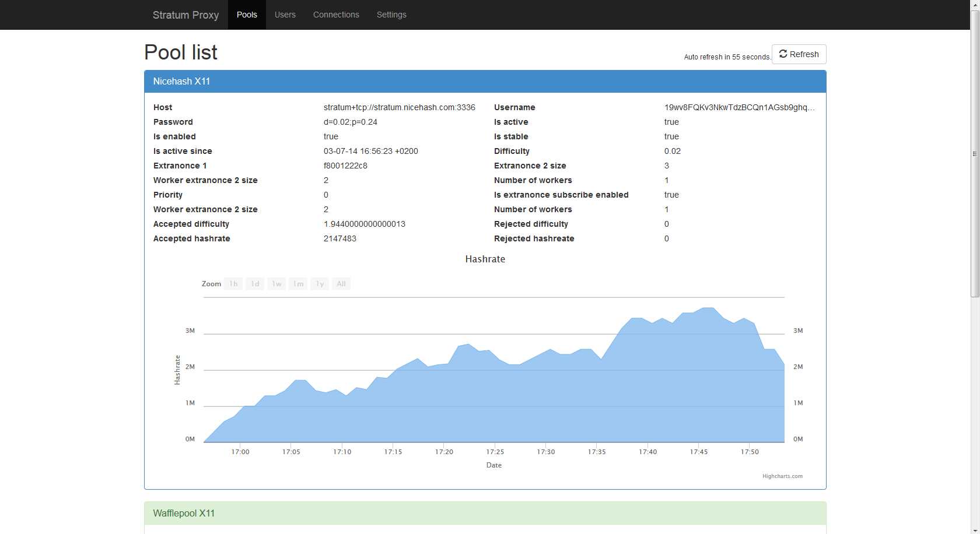Click the Auto refresh countdown text
The height and width of the screenshot is (534, 980).
point(727,57)
